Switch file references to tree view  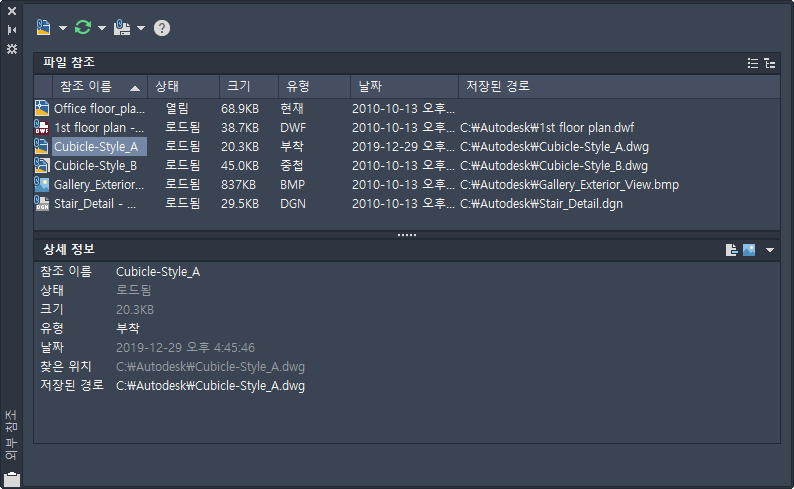[x=769, y=63]
